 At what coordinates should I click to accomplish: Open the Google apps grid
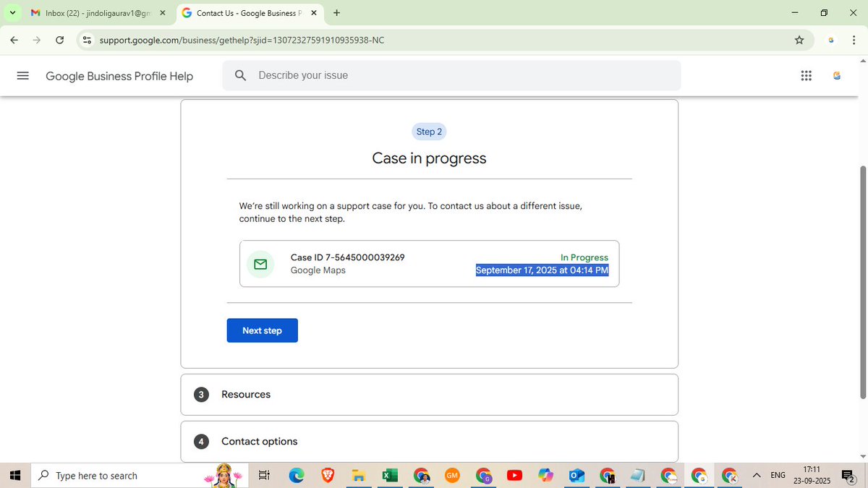[x=807, y=76]
